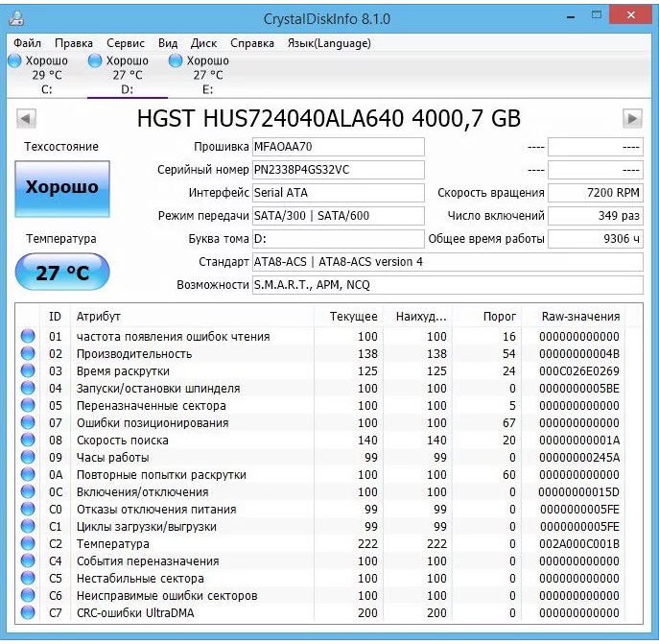Screen dimensions: 659x644
Task: Click the CrystalDiskInfo app icon in title bar
Action: point(16,18)
